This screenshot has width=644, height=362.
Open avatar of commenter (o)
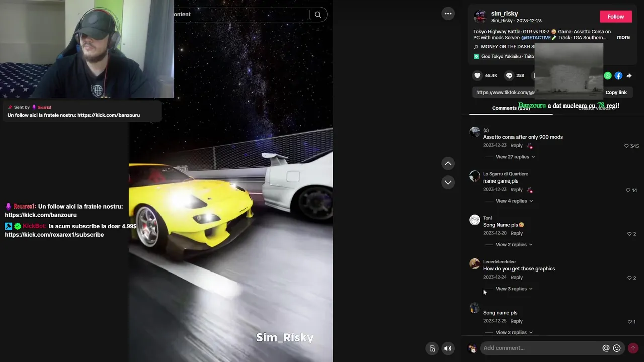[x=475, y=132]
